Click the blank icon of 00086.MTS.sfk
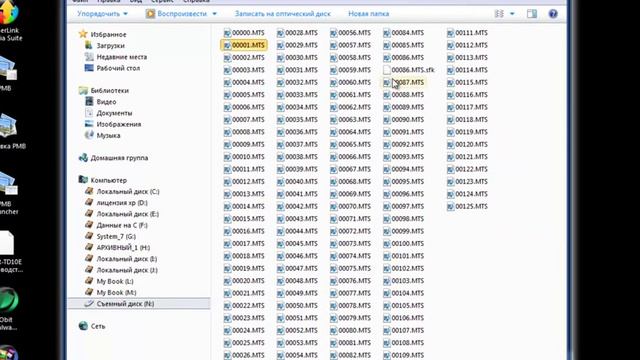Image resolution: width=640 pixels, height=360 pixels. [x=387, y=70]
